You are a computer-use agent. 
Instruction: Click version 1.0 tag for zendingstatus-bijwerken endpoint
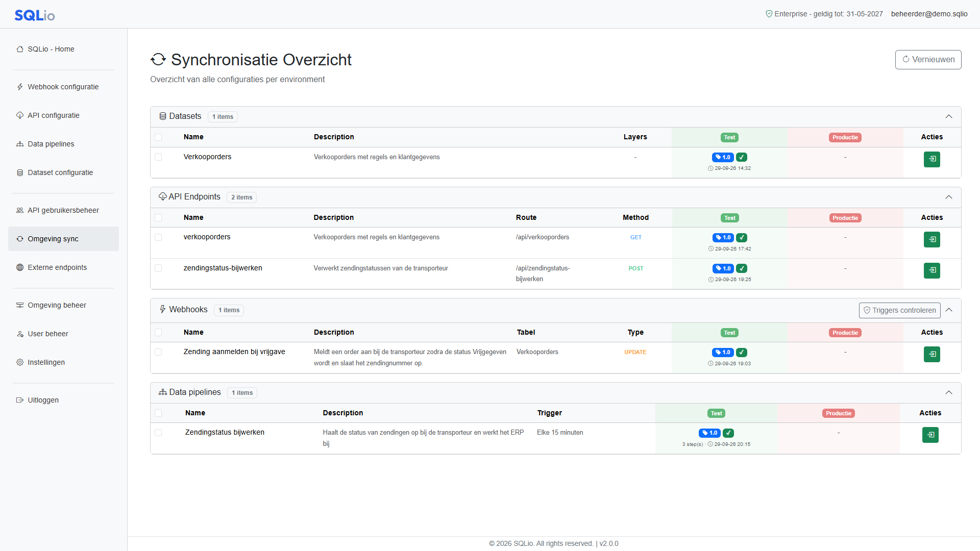point(723,268)
